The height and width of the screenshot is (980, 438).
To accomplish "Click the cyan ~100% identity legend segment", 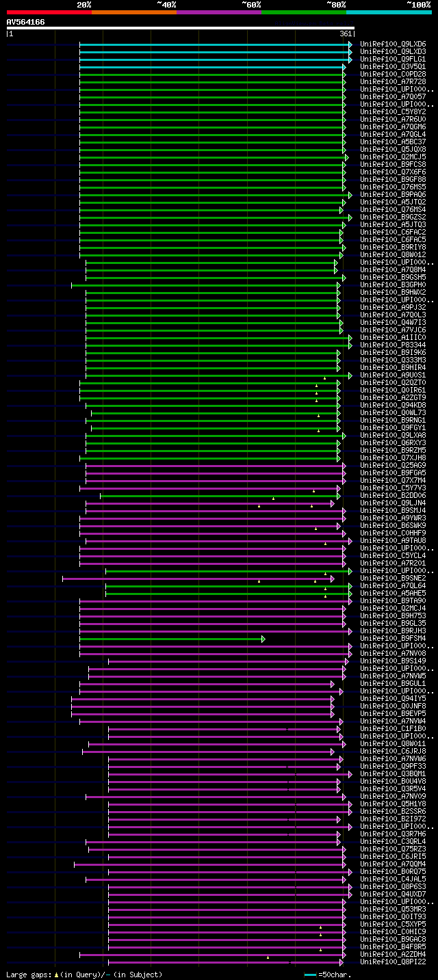I will (x=389, y=12).
